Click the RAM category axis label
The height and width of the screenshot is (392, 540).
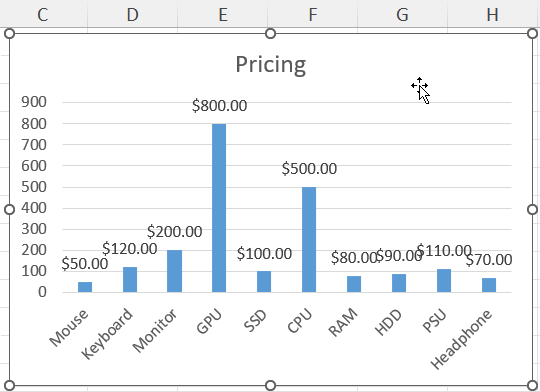coord(343,322)
